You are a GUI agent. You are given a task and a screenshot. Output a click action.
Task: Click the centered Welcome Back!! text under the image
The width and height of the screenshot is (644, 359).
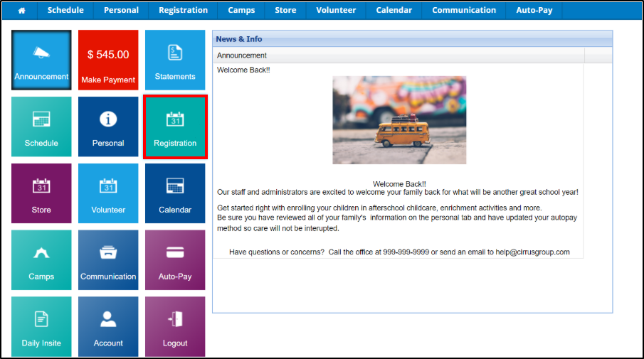click(x=399, y=184)
